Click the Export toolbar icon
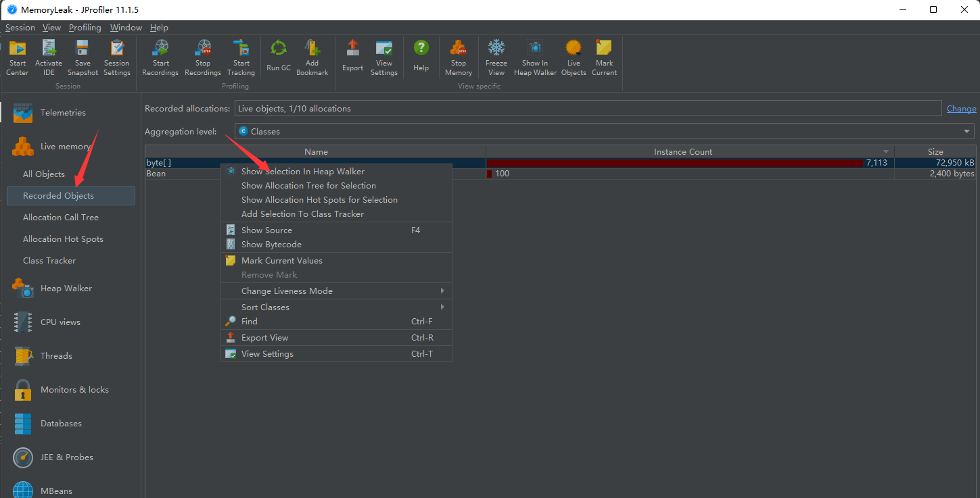Image resolution: width=980 pixels, height=498 pixels. (x=352, y=48)
